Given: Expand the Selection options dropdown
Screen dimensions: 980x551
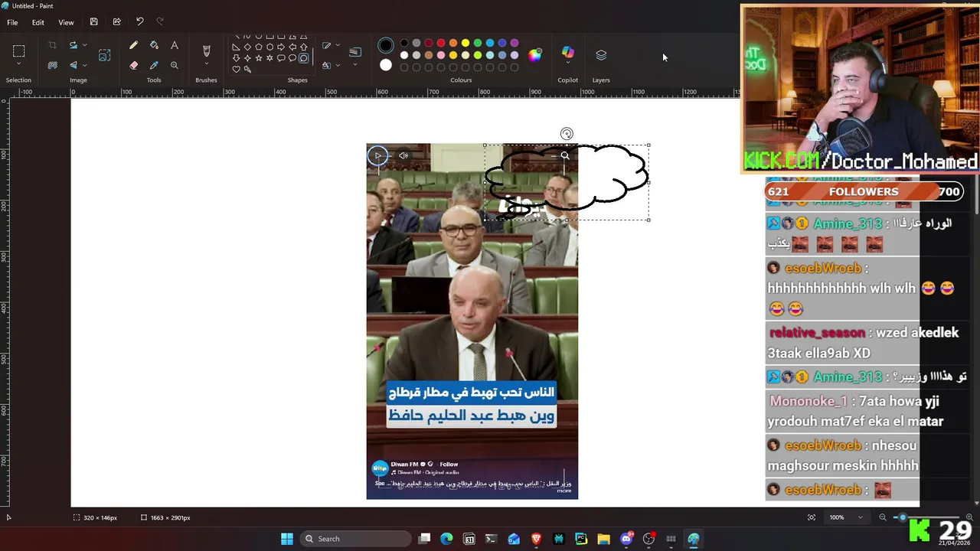Looking at the screenshot, I should click(18, 64).
